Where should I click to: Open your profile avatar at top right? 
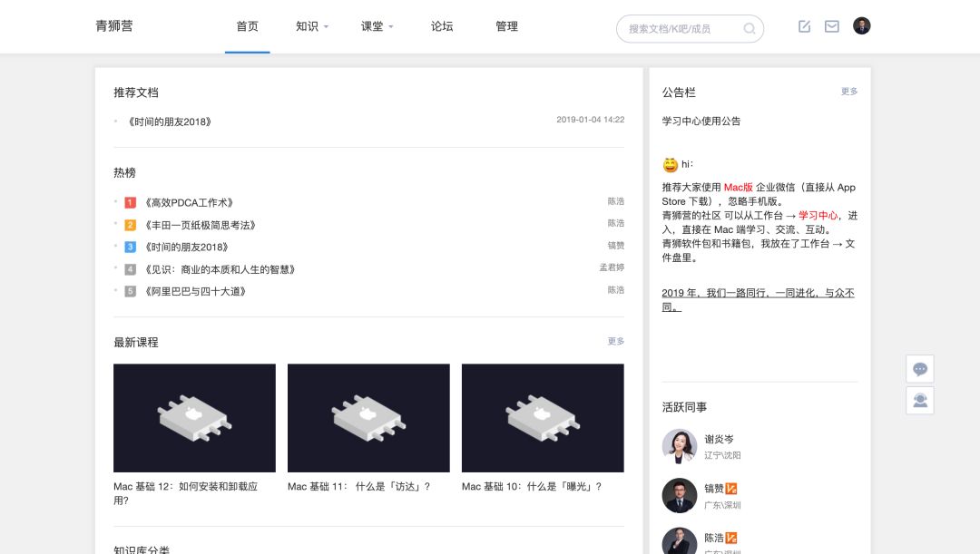[861, 25]
